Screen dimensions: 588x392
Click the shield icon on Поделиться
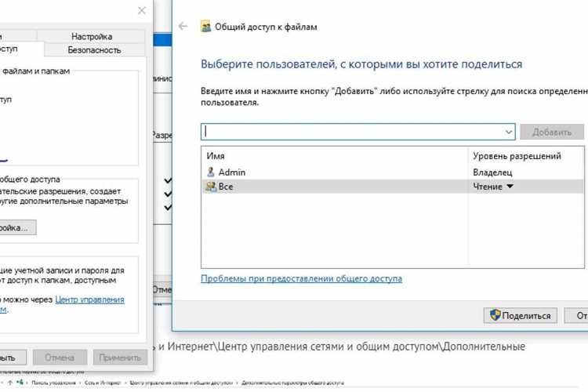click(495, 315)
